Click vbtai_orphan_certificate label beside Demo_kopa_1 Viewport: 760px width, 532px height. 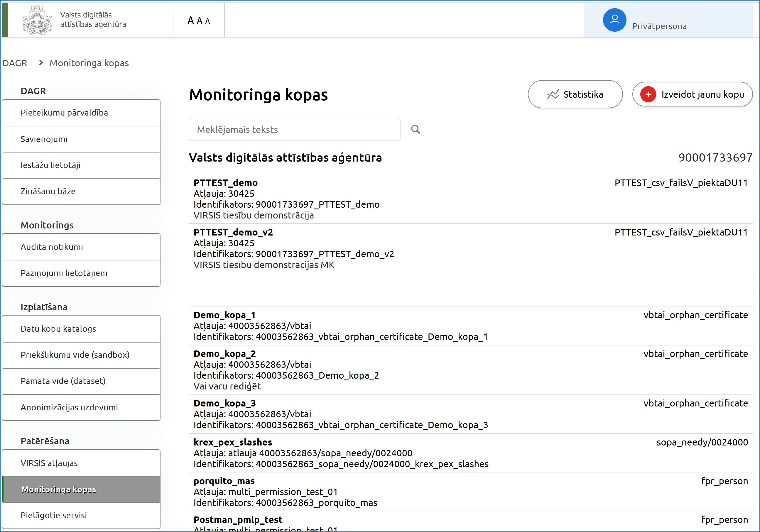click(696, 315)
